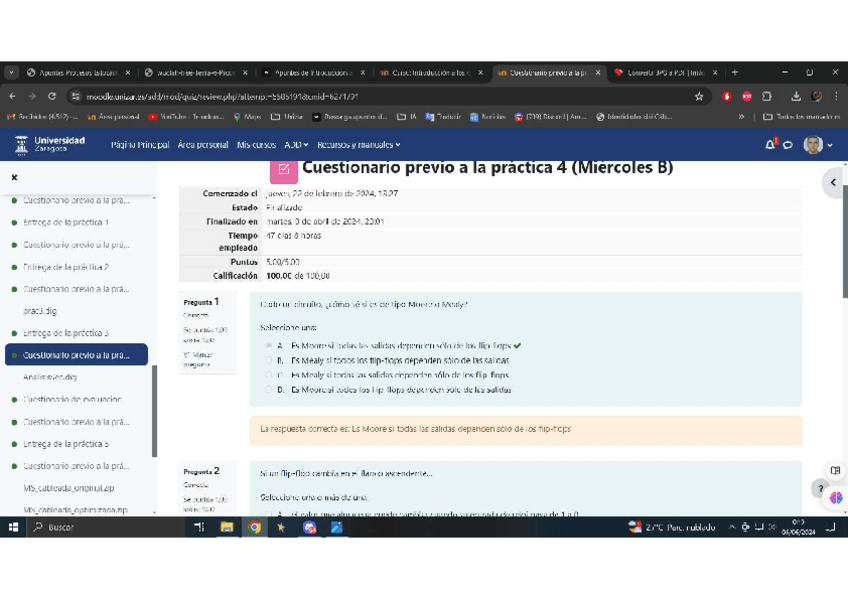This screenshot has width=848, height=599.
Task: Close the course index sidebar
Action: (15, 177)
